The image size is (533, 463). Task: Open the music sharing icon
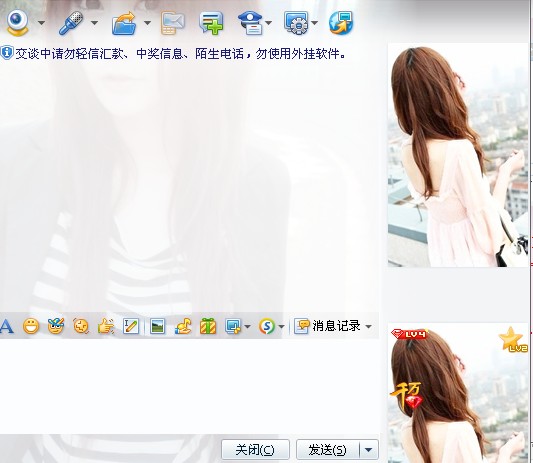coord(183,326)
